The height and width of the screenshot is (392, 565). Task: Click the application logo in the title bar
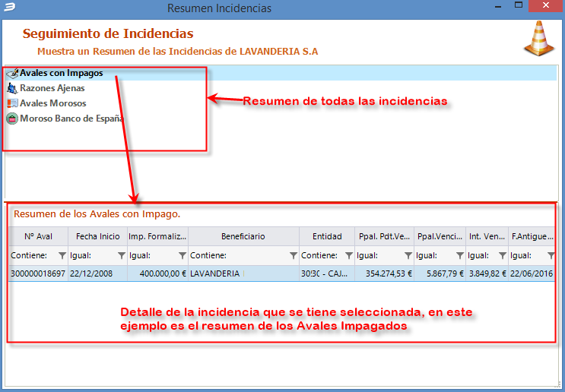coord(10,8)
